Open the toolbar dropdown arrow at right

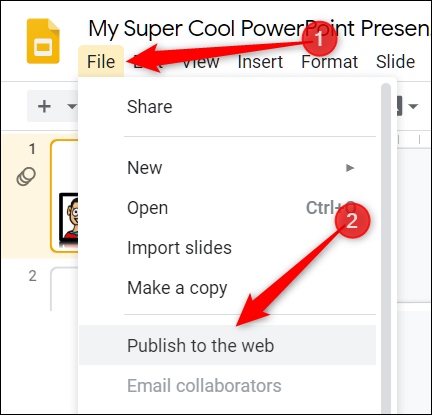tap(413, 107)
